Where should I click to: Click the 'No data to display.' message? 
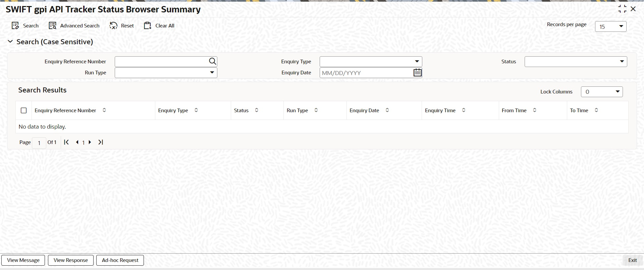pyautogui.click(x=42, y=127)
